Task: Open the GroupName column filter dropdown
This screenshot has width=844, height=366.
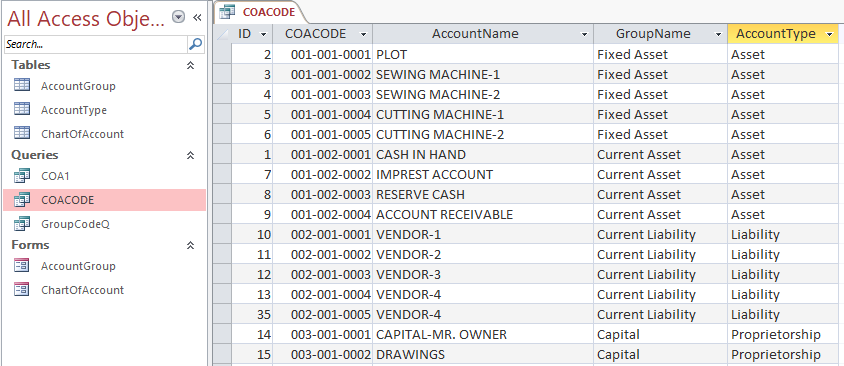Action: (718, 34)
